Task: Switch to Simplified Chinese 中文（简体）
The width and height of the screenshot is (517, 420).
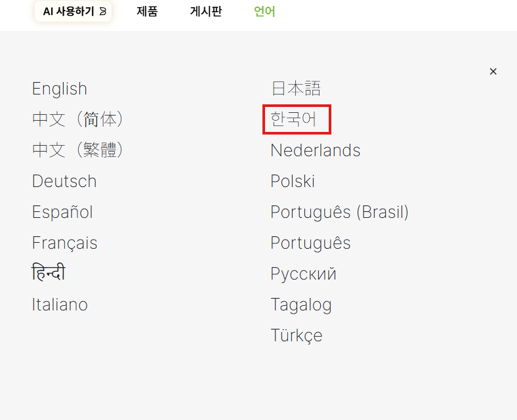Action: point(78,119)
